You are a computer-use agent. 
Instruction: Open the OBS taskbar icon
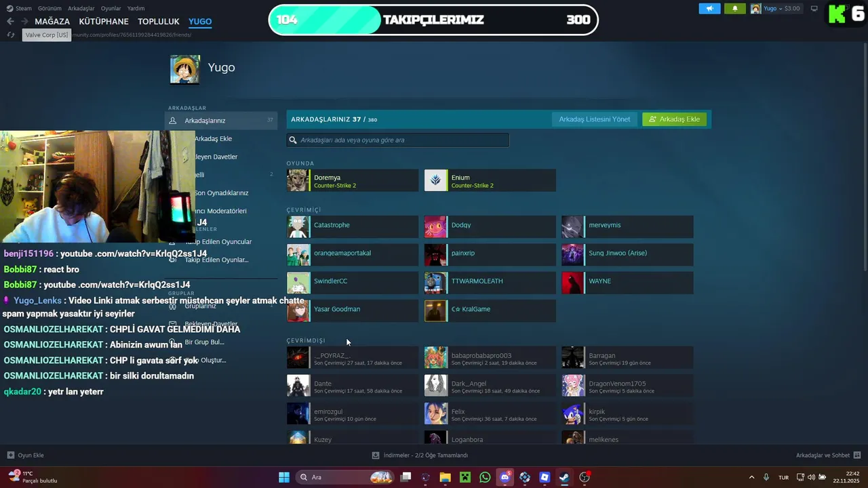pyautogui.click(x=585, y=477)
